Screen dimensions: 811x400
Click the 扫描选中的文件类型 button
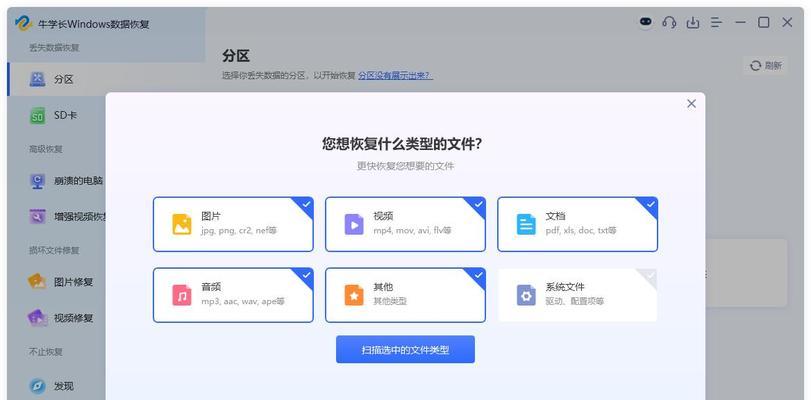(x=406, y=350)
